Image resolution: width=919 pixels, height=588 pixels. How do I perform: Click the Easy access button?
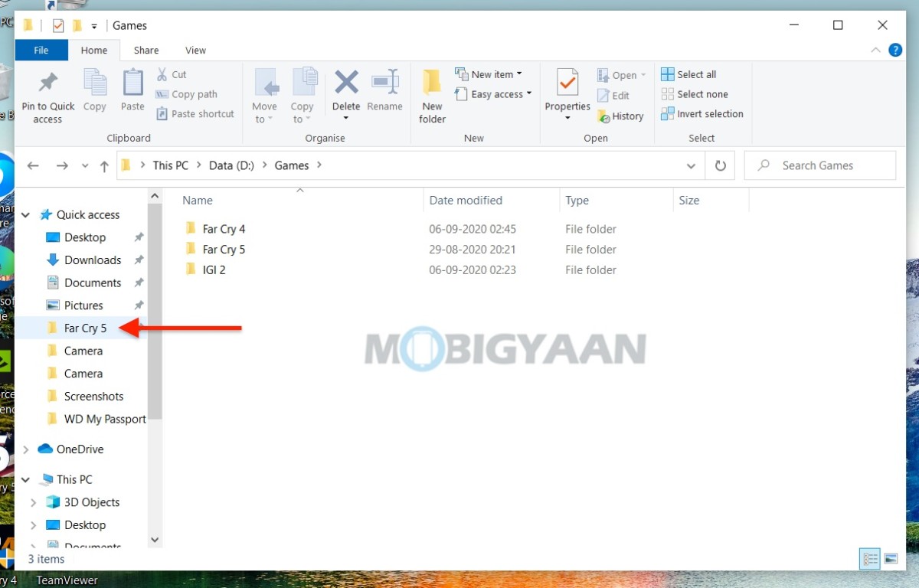point(493,94)
